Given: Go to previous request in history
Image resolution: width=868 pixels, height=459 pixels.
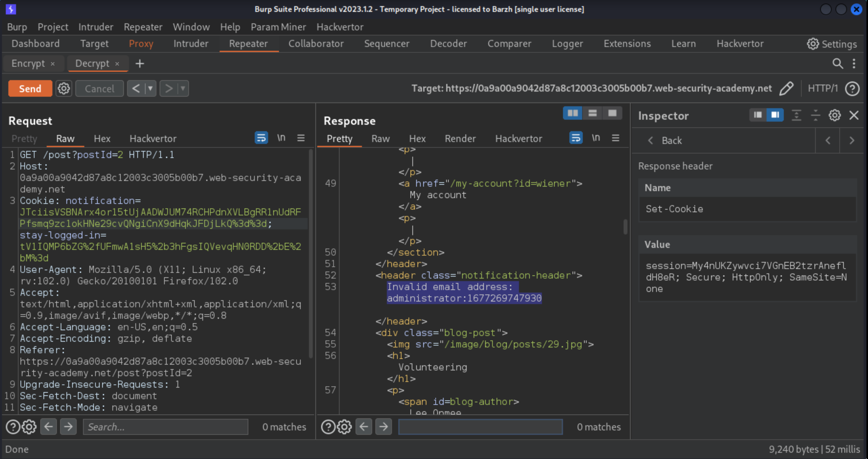Looking at the screenshot, I should coord(135,89).
